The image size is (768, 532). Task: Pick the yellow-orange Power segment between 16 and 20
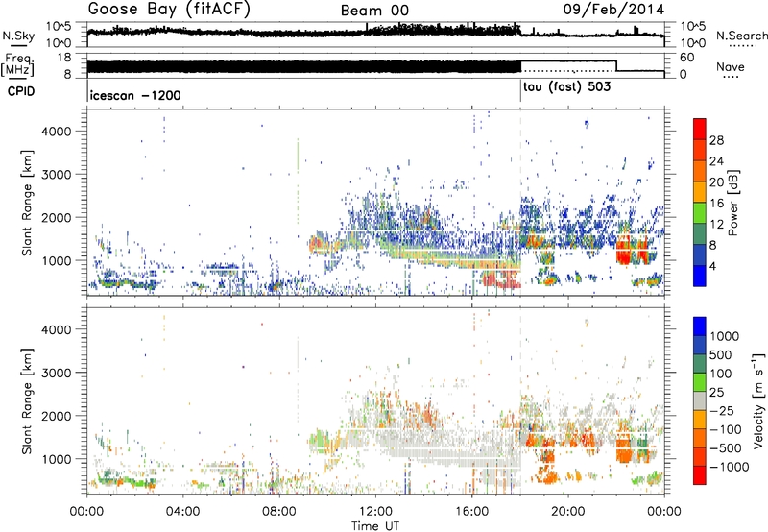tap(700, 192)
